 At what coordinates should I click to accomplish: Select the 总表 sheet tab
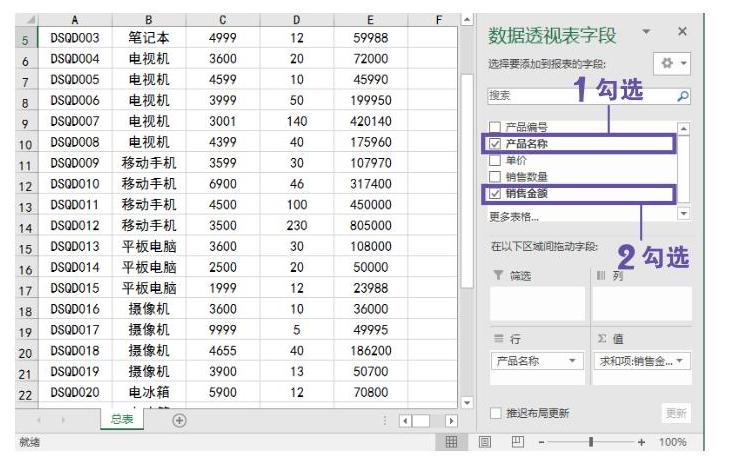(122, 419)
